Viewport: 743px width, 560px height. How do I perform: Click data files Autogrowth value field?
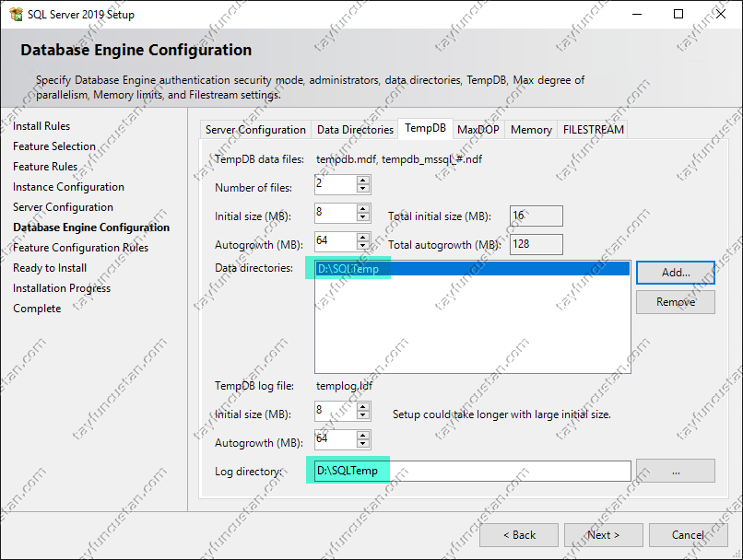coord(336,241)
